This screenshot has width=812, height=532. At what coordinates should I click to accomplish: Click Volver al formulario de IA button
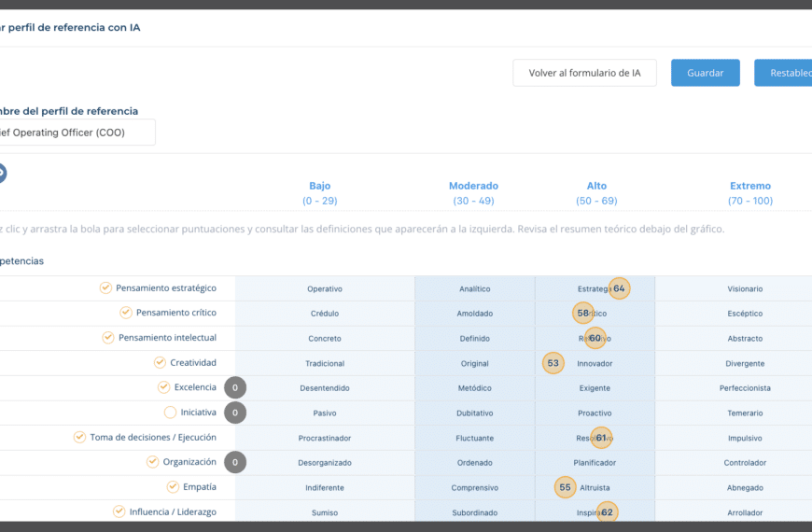pyautogui.click(x=584, y=73)
